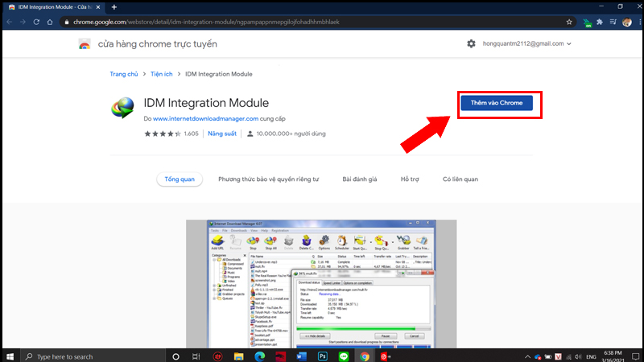
Task: Open the Extensions puzzle-piece menu
Action: click(600, 23)
